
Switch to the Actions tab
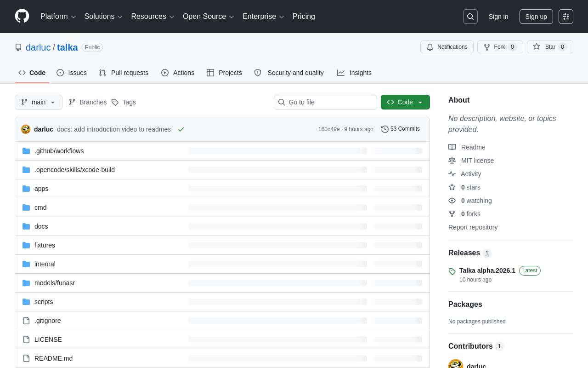pos(178,73)
